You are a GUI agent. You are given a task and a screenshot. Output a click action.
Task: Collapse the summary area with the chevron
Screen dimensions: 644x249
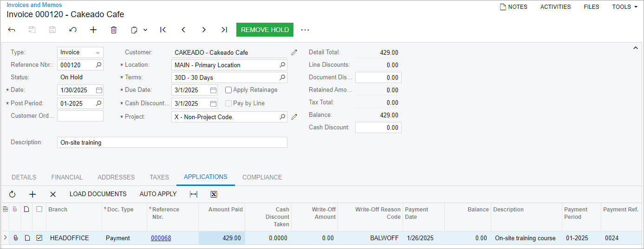pyautogui.click(x=636, y=48)
